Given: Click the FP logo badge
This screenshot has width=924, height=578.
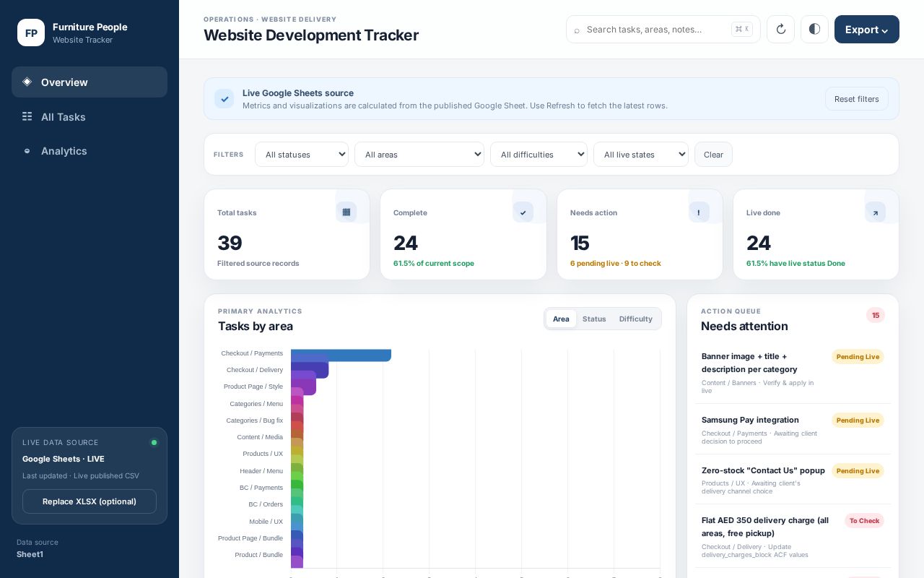Looking at the screenshot, I should (31, 33).
